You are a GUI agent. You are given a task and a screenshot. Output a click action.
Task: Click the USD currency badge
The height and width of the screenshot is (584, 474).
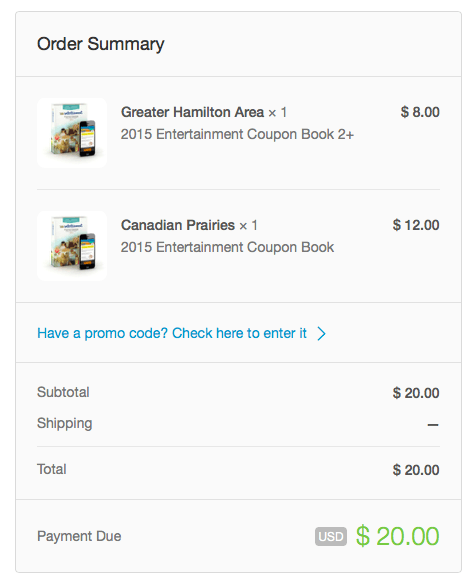click(x=331, y=536)
